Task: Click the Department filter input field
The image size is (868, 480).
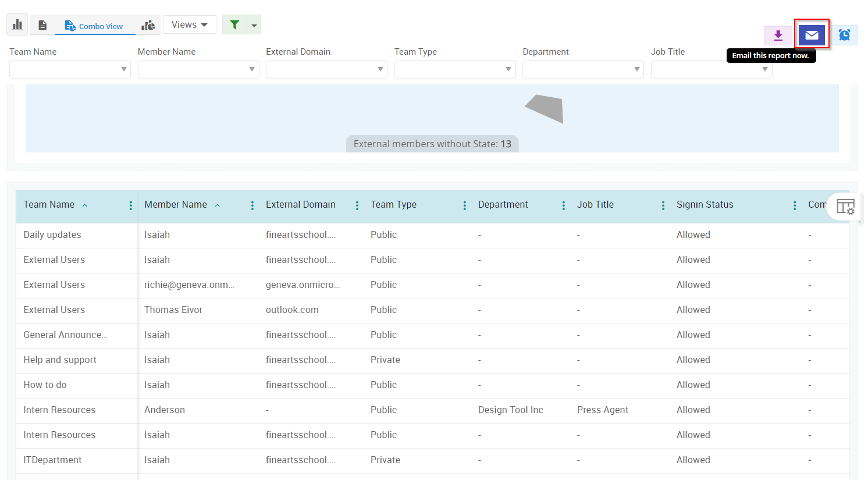Action: point(582,69)
